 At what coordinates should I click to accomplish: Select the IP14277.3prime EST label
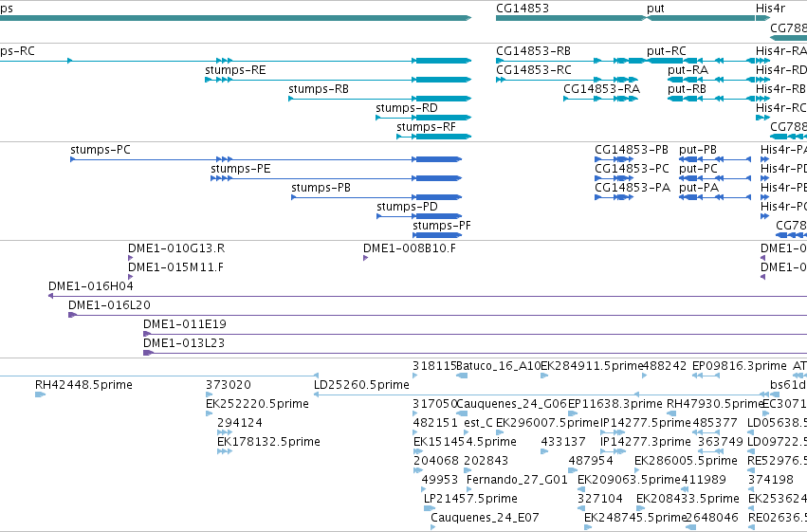[x=646, y=442]
